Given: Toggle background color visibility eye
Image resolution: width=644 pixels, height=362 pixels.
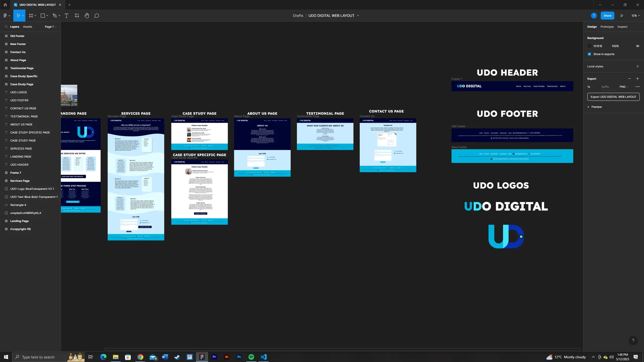Looking at the screenshot, I should 637,46.
